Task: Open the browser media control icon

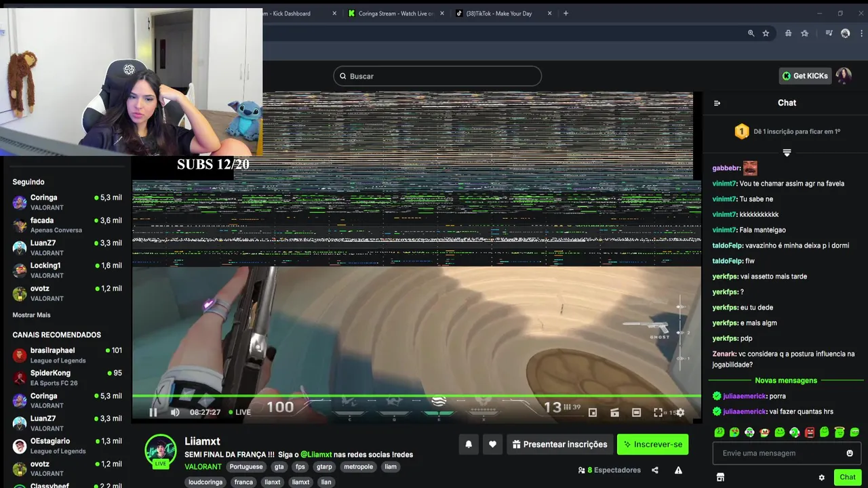Action: pyautogui.click(x=829, y=33)
